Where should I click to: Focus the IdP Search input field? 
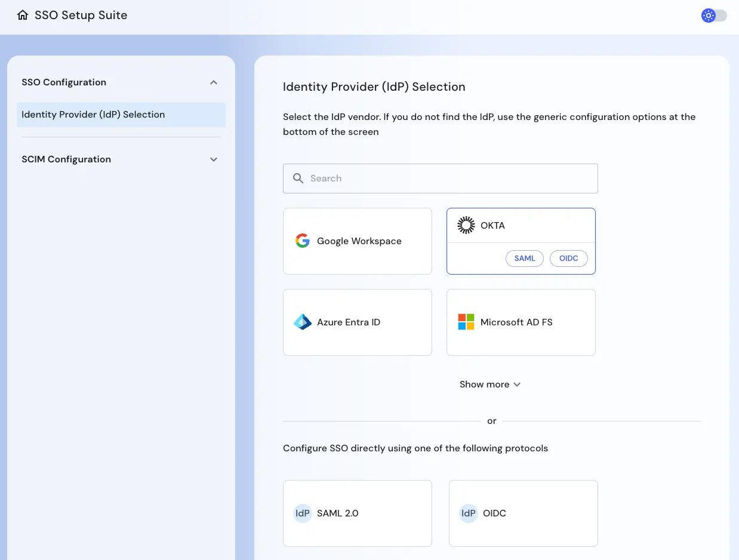click(440, 179)
